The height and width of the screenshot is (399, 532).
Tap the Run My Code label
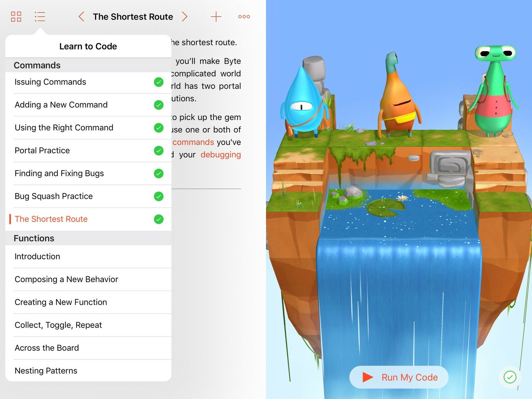410,377
